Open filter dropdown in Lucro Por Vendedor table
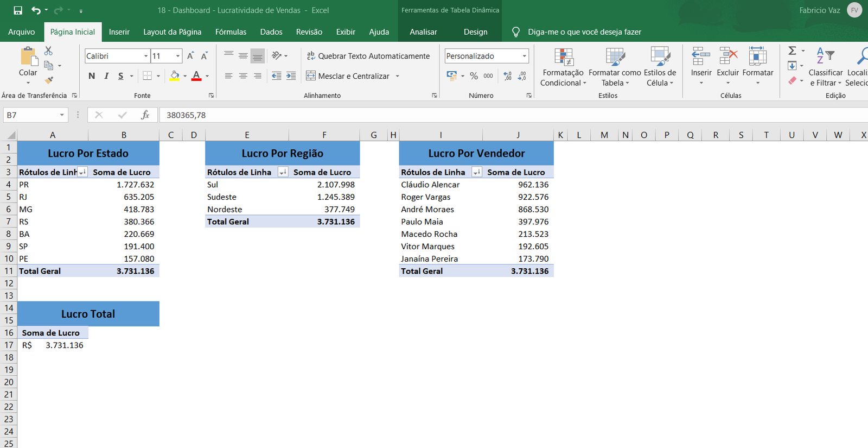Viewport: 868px width, 448px height. 476,172
